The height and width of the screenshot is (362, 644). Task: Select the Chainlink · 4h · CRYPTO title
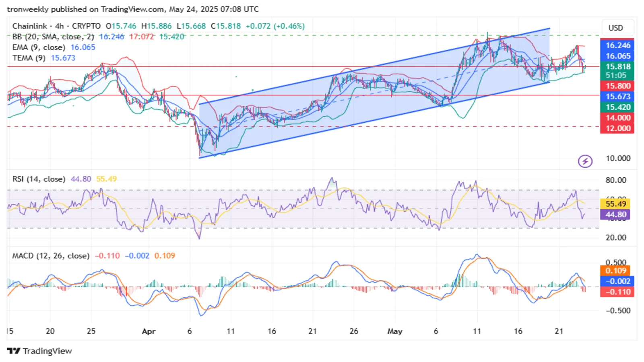click(57, 26)
